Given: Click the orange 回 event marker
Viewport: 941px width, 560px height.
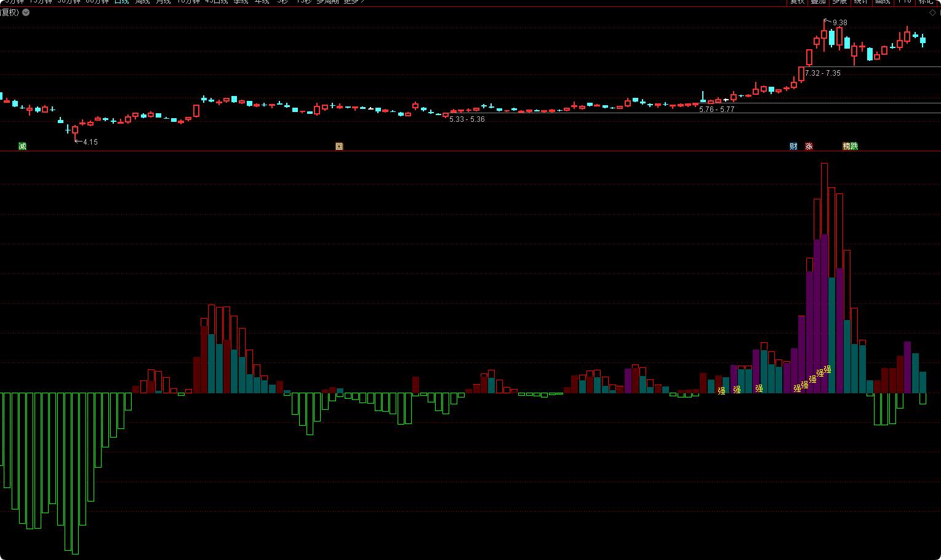Looking at the screenshot, I should [339, 146].
